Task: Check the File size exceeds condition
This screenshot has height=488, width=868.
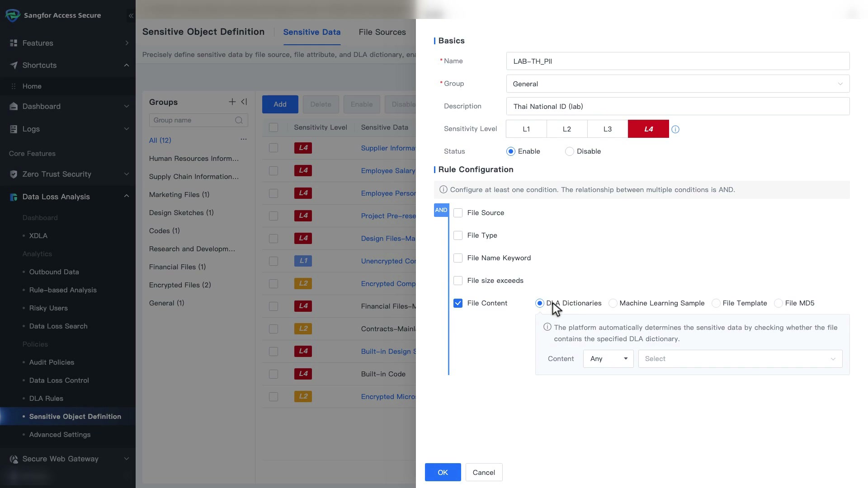Action: 458,281
